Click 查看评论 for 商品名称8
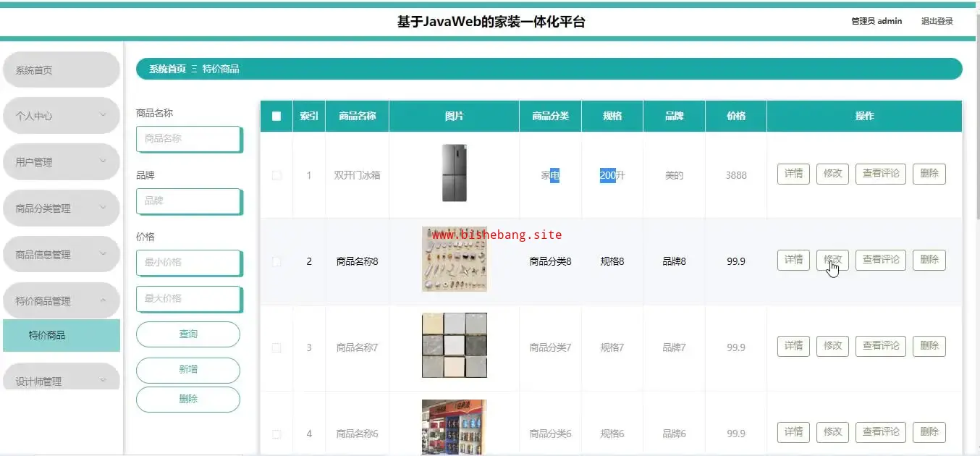This screenshot has height=456, width=980. 881,260
